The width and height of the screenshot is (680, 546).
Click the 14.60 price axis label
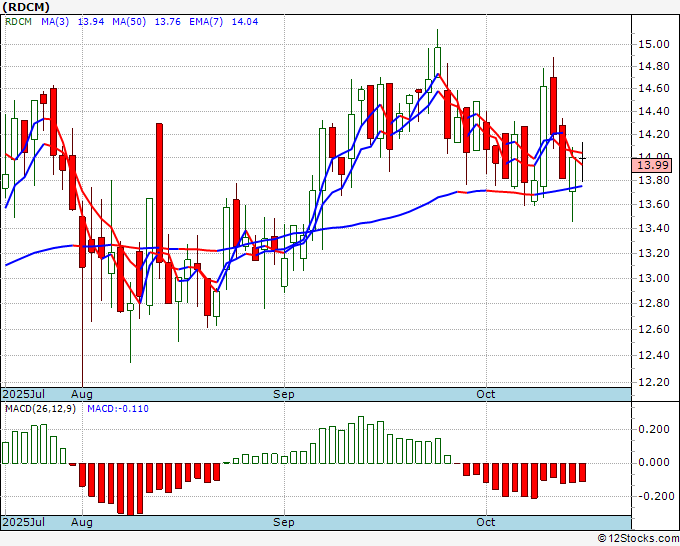pos(654,88)
